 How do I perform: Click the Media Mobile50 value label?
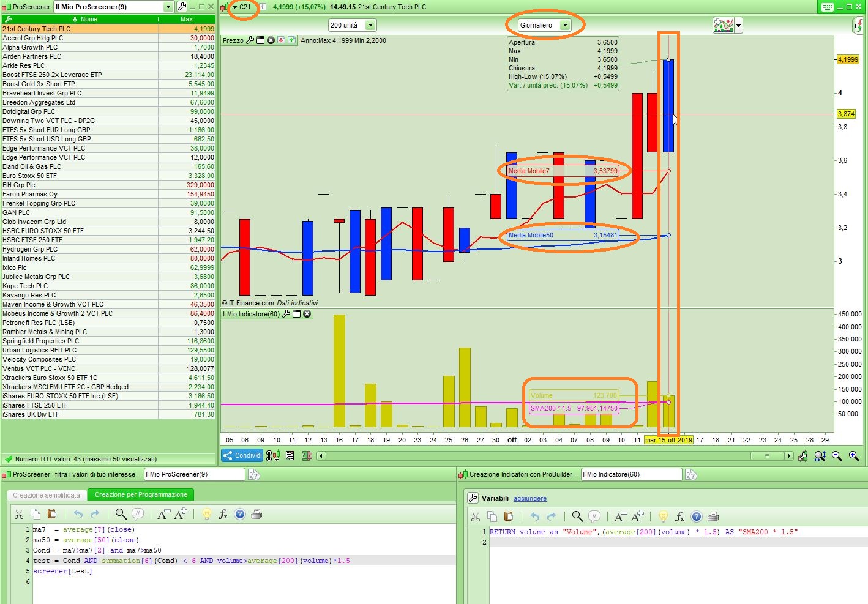pyautogui.click(x=563, y=235)
